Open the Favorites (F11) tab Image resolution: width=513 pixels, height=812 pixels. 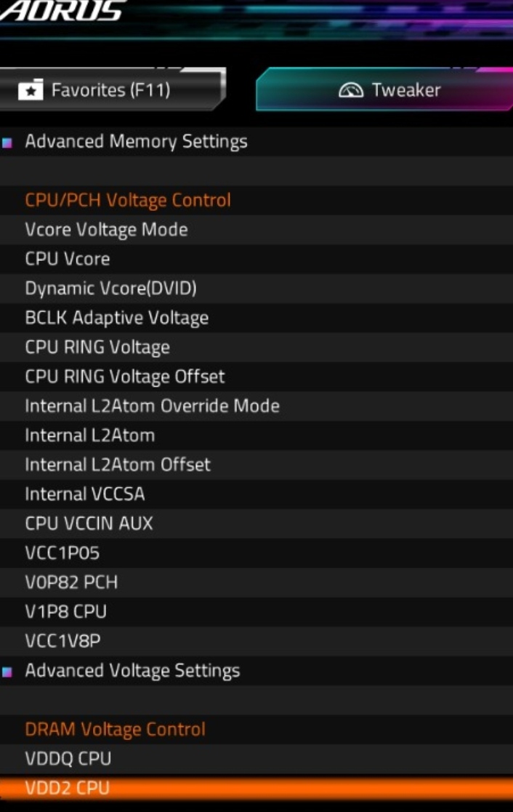pyautogui.click(x=110, y=90)
